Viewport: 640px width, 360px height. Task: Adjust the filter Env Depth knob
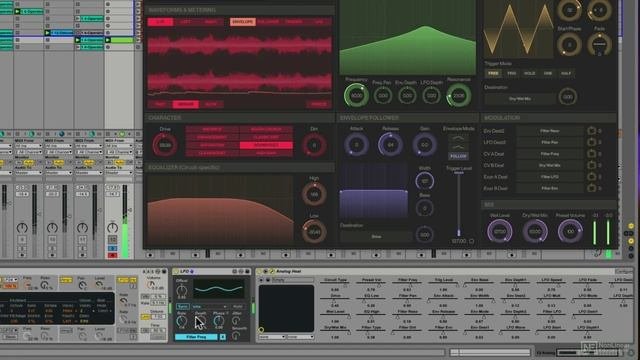point(407,96)
